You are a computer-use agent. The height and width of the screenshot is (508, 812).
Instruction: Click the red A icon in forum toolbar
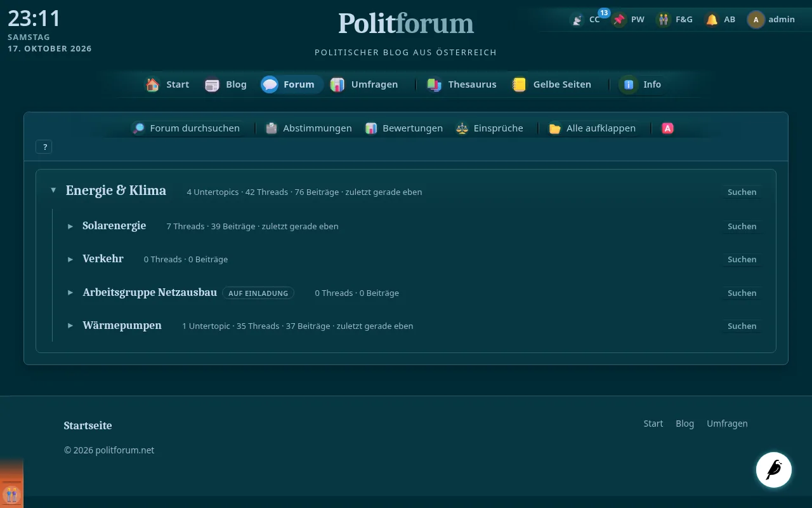[x=667, y=128]
